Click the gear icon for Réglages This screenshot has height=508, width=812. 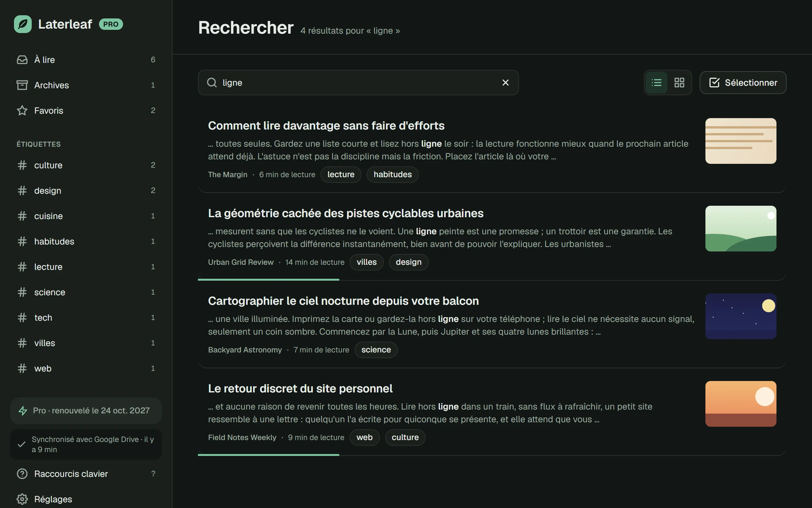coord(22,499)
